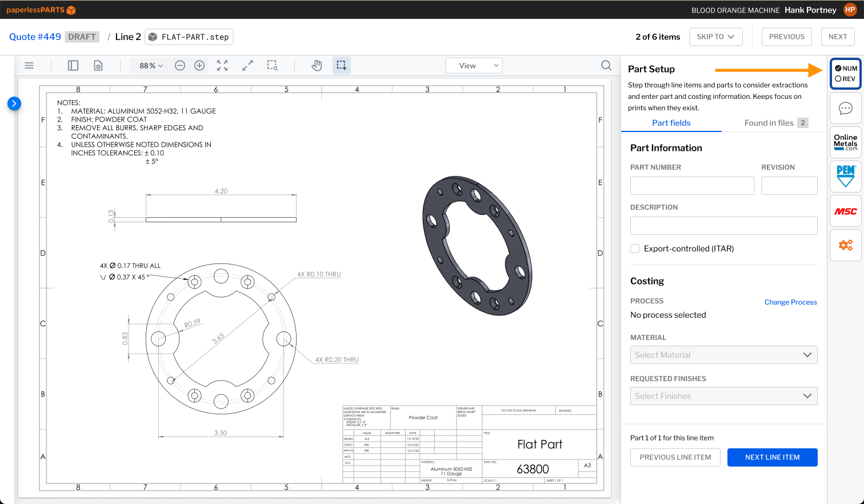864x504 pixels.
Task: Click the Revision input field
Action: [790, 186]
